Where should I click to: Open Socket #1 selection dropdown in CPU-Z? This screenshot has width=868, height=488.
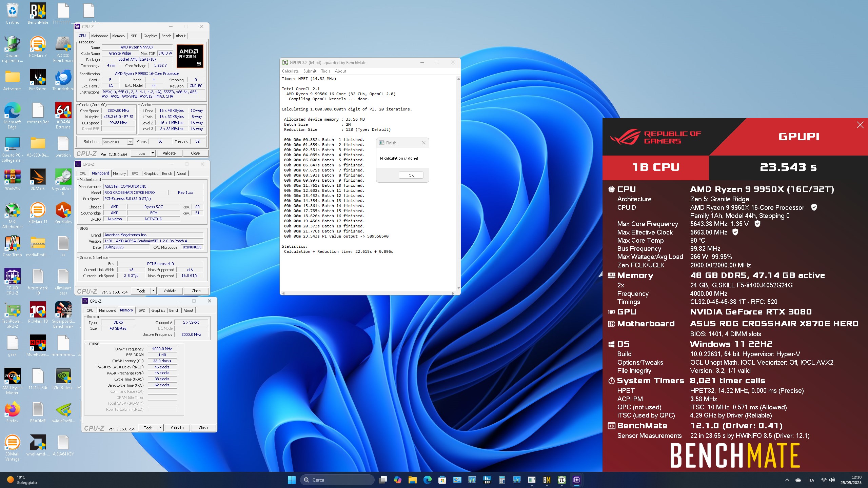tap(117, 142)
